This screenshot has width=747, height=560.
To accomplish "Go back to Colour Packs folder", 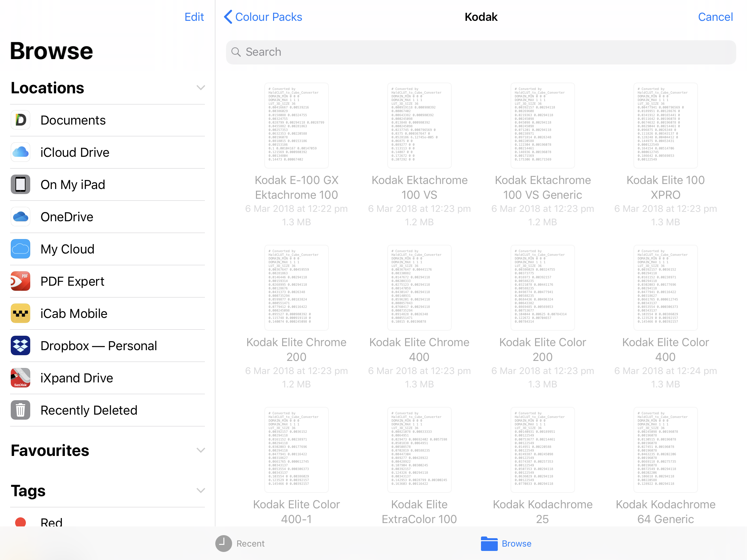I will tap(263, 17).
